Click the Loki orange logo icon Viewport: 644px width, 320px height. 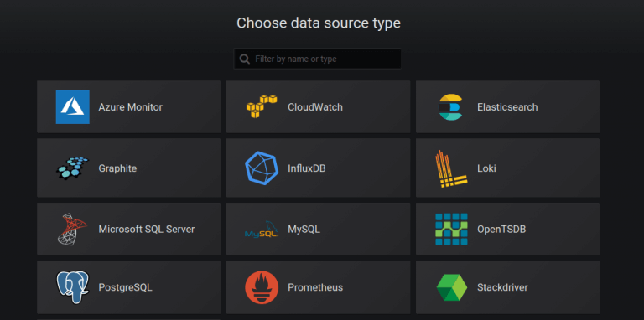pyautogui.click(x=451, y=168)
